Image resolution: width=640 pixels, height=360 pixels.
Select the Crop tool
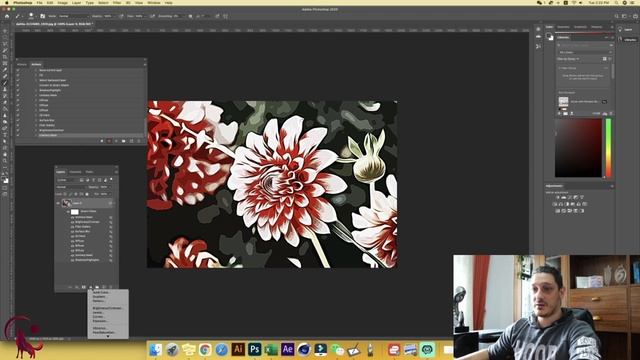pyautogui.click(x=5, y=57)
